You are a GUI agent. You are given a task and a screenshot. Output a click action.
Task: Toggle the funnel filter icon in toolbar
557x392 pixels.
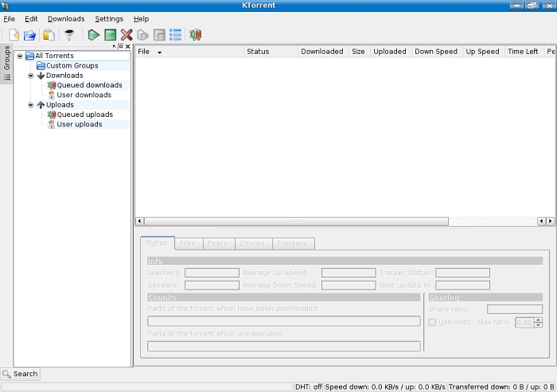69,35
